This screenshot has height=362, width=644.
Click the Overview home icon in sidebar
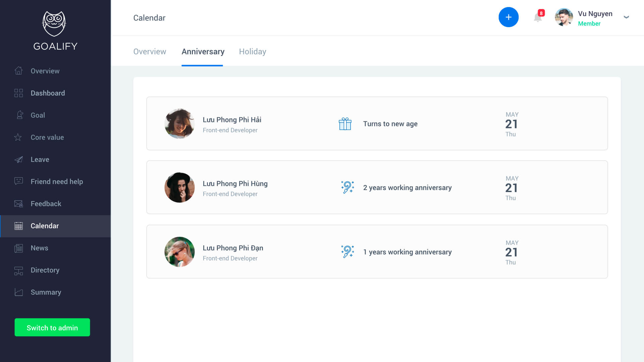pos(19,71)
